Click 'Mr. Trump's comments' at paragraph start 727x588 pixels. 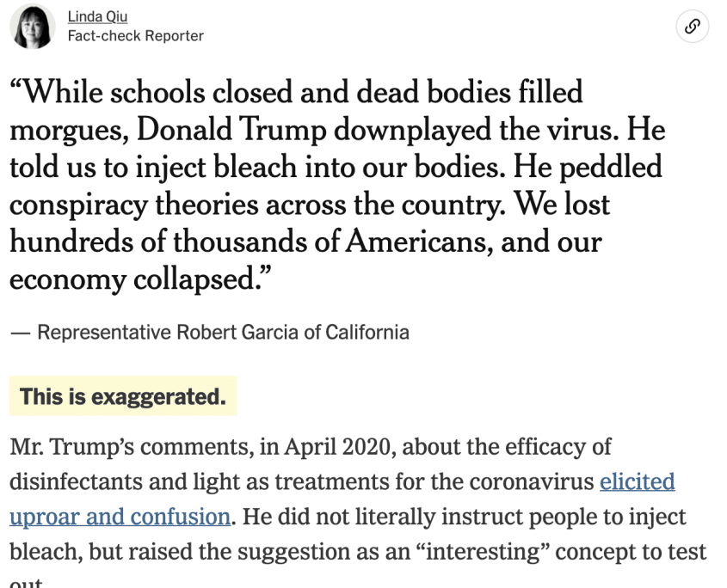pyautogui.click(x=132, y=447)
